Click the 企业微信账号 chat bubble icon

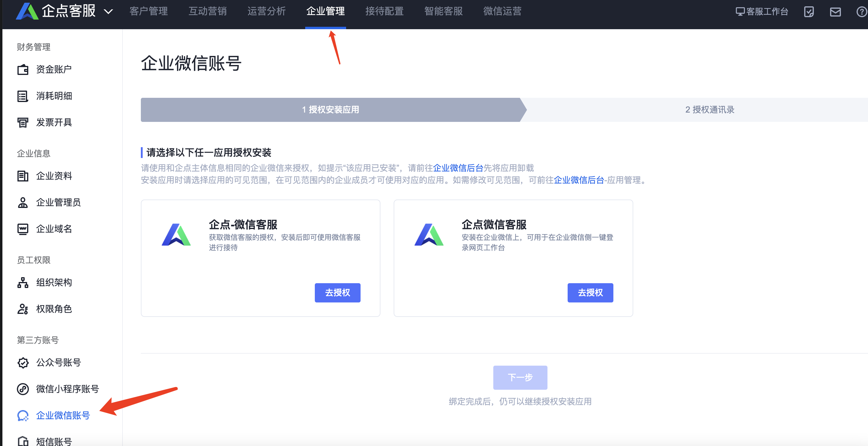pyautogui.click(x=23, y=416)
